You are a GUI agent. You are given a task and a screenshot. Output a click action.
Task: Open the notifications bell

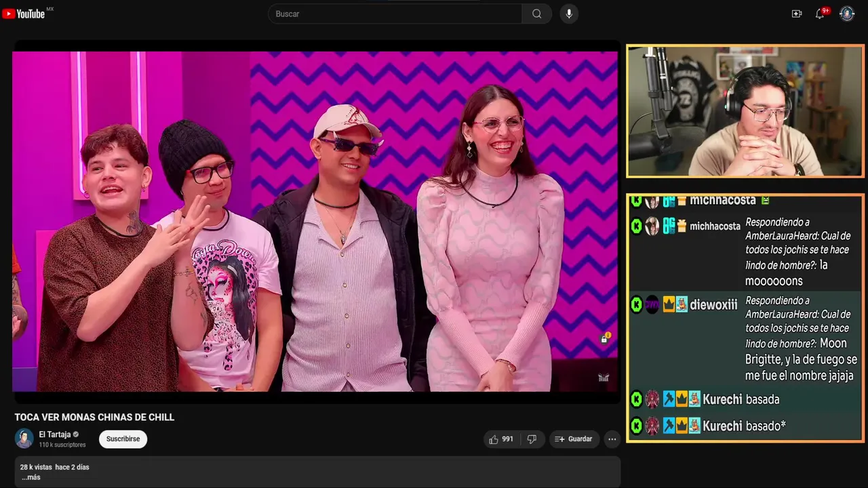(820, 14)
